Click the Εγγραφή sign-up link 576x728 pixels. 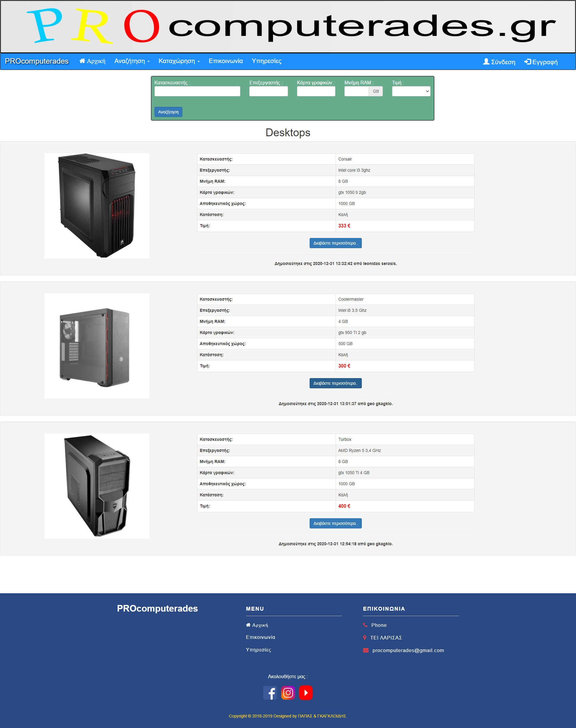click(541, 62)
